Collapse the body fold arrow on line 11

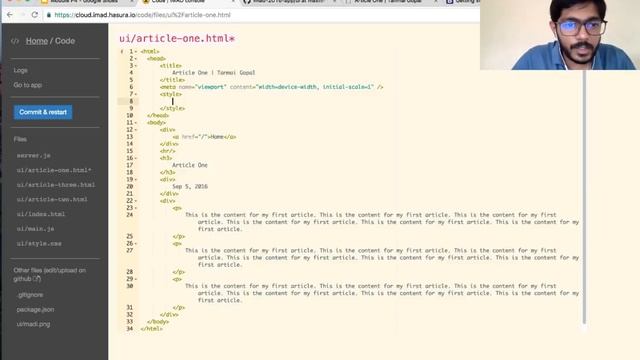136,123
